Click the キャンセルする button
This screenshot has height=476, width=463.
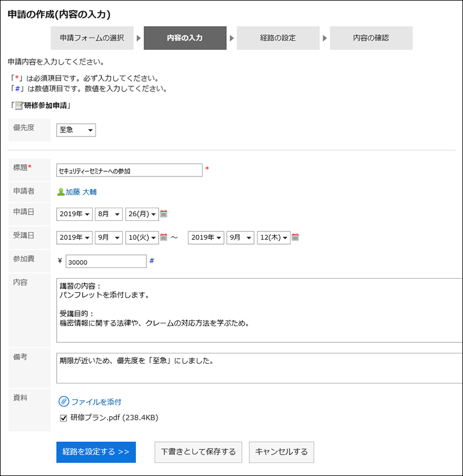coord(281,452)
